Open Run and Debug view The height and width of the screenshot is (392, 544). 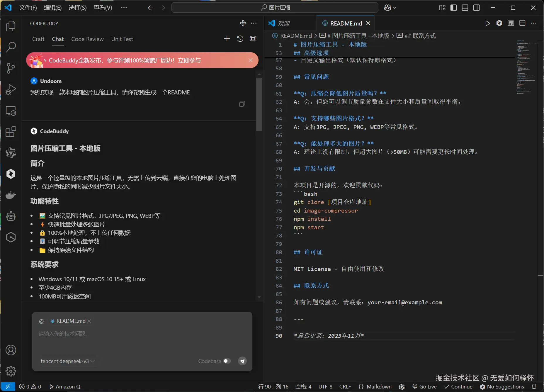pyautogui.click(x=11, y=89)
